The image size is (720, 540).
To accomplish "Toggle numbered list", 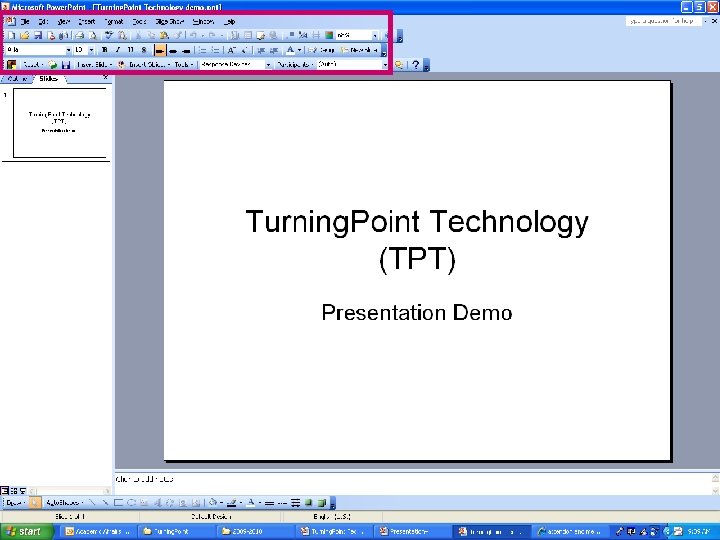I will [x=202, y=50].
